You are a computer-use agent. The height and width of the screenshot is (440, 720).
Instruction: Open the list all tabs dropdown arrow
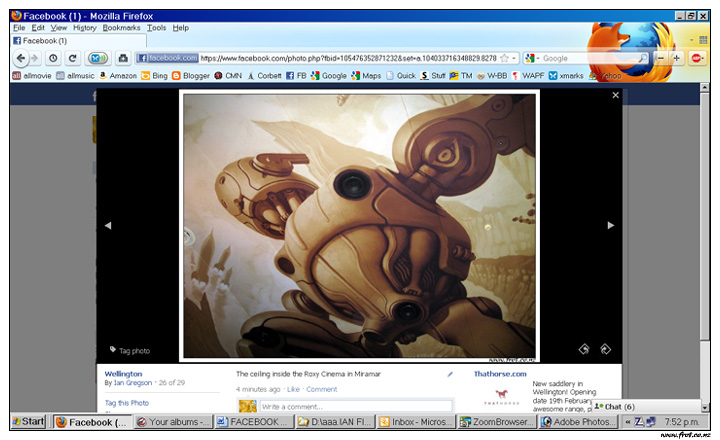691,40
